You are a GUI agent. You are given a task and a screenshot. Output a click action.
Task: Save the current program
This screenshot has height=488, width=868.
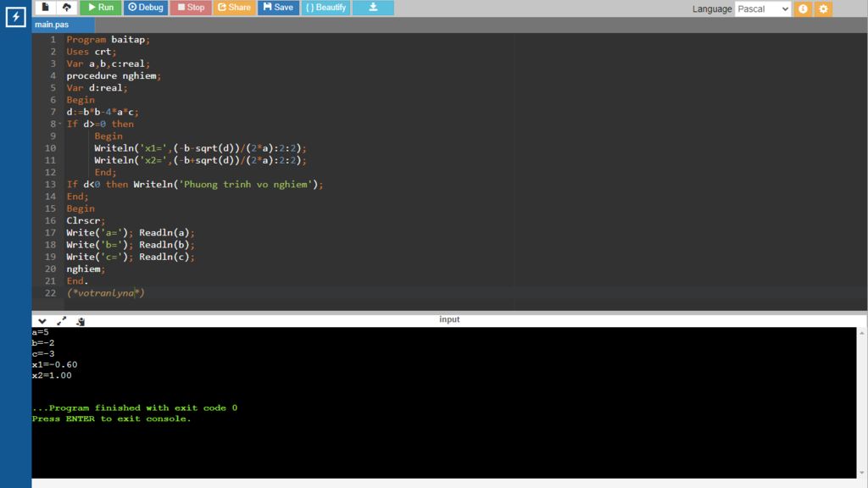[x=278, y=8]
